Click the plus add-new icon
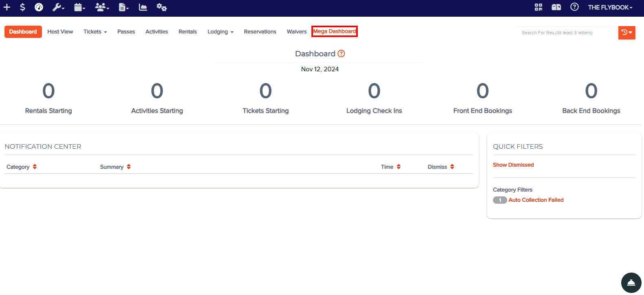Image resolution: width=644 pixels, height=295 pixels. click(x=7, y=7)
